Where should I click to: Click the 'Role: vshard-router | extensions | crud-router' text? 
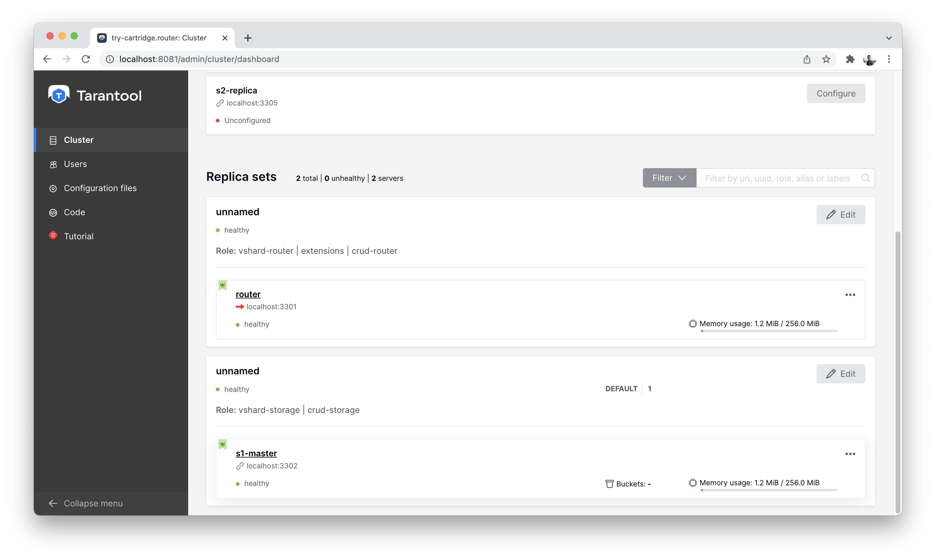306,251
